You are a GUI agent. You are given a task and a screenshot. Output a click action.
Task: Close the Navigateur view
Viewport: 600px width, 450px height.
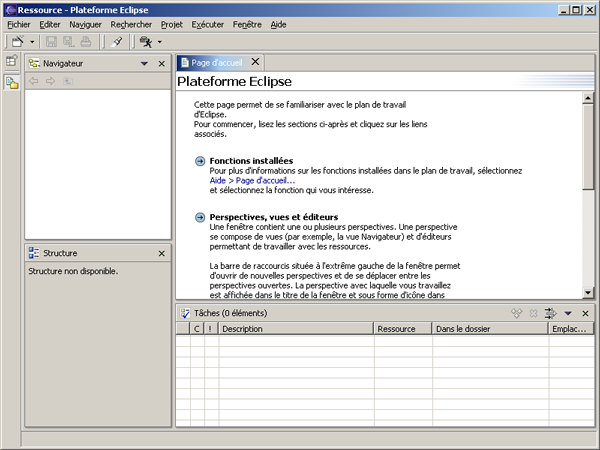click(x=162, y=64)
